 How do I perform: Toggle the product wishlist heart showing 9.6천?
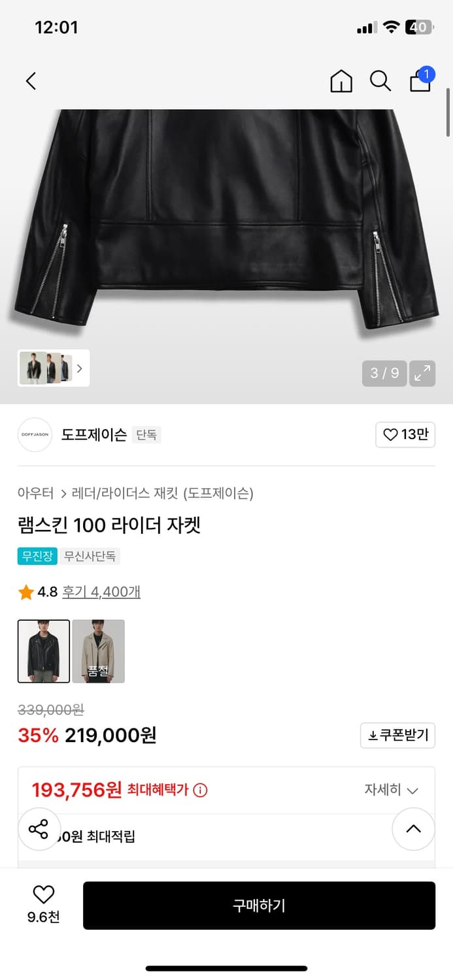point(43,899)
